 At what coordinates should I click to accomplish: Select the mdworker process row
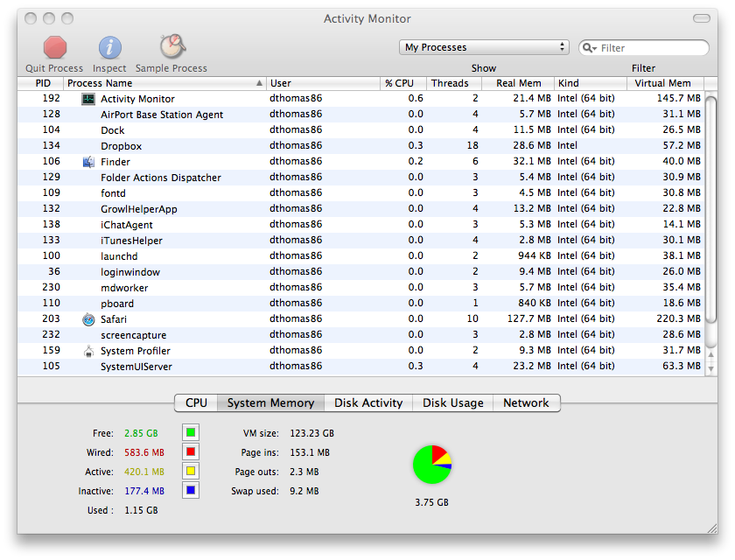pos(360,288)
